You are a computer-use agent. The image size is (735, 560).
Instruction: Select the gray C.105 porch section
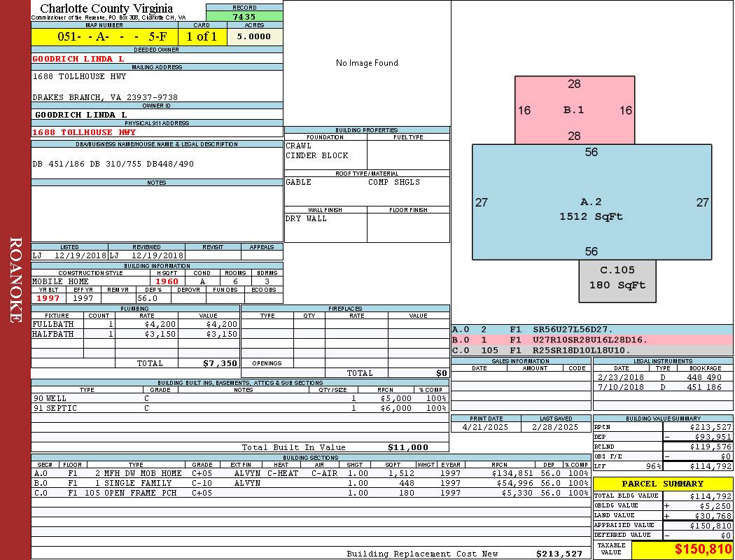[617, 278]
